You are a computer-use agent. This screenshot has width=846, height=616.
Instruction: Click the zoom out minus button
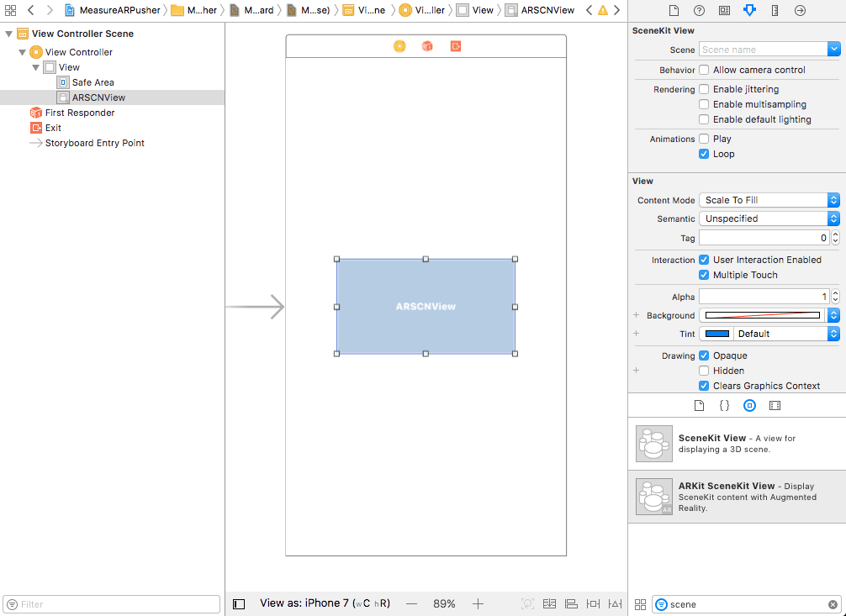[411, 603]
